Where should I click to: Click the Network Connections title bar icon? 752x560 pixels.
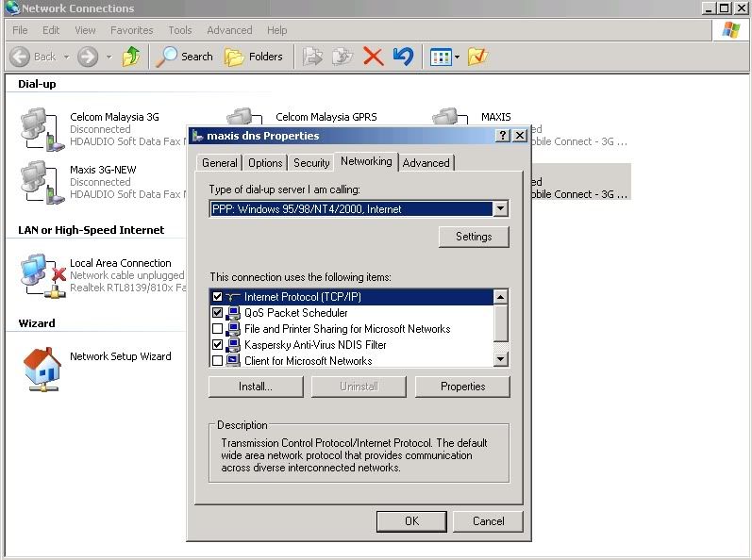click(11, 8)
